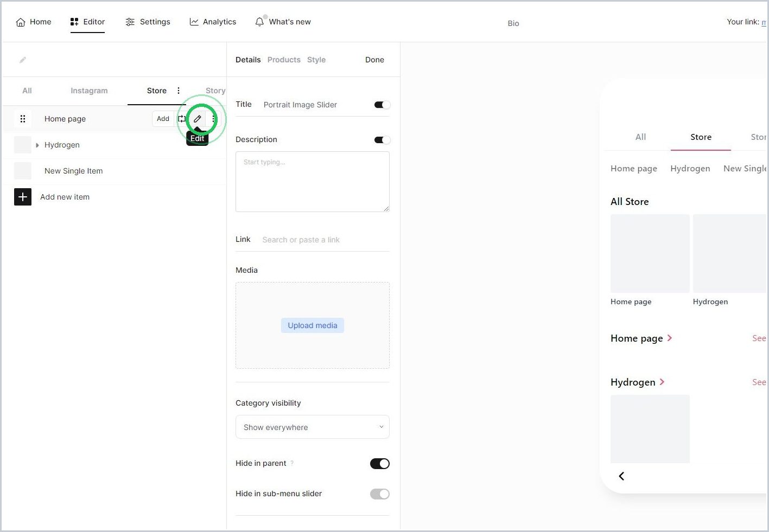The image size is (769, 532).
Task: Disable the Hide in parent switch
Action: pyautogui.click(x=380, y=464)
